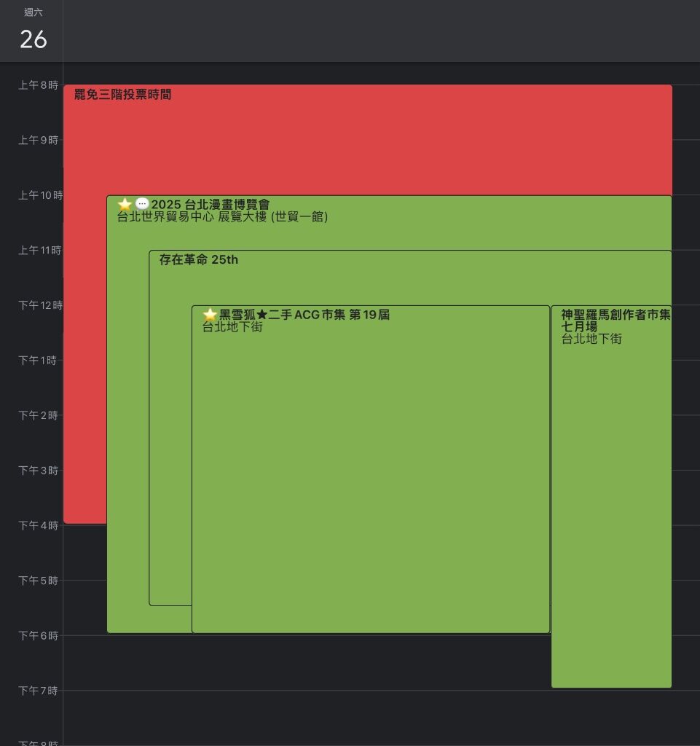Screen dimensions: 700x746
Task: Click the 下午4時 time label
Action: tap(38, 525)
